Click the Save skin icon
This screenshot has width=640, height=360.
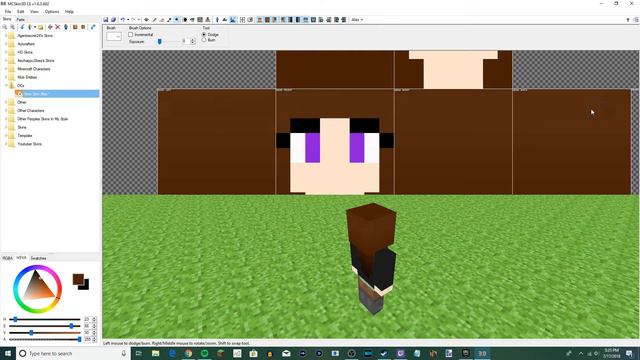coord(106,20)
